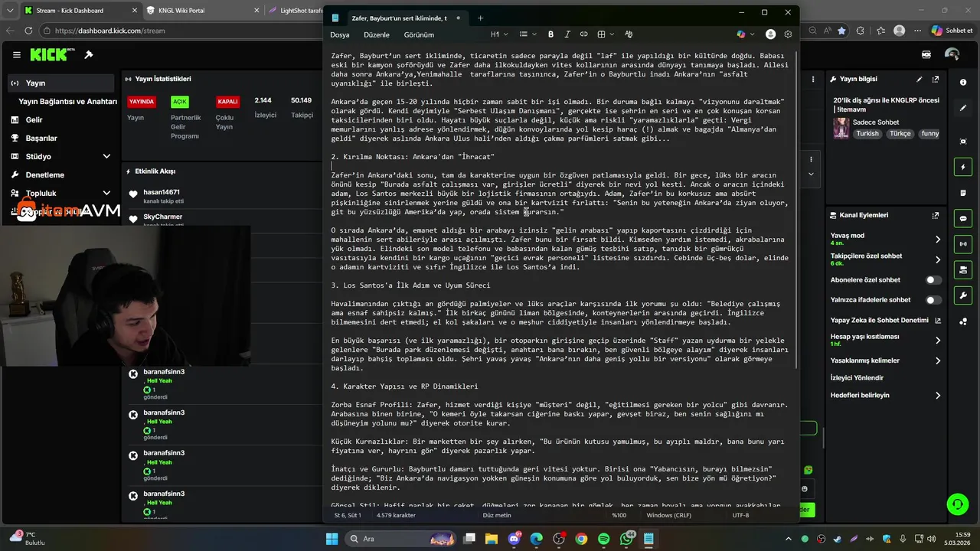The height and width of the screenshot is (551, 980).
Task: Open Yapay Zeka ile Sohbet Denetimi
Action: click(x=885, y=320)
